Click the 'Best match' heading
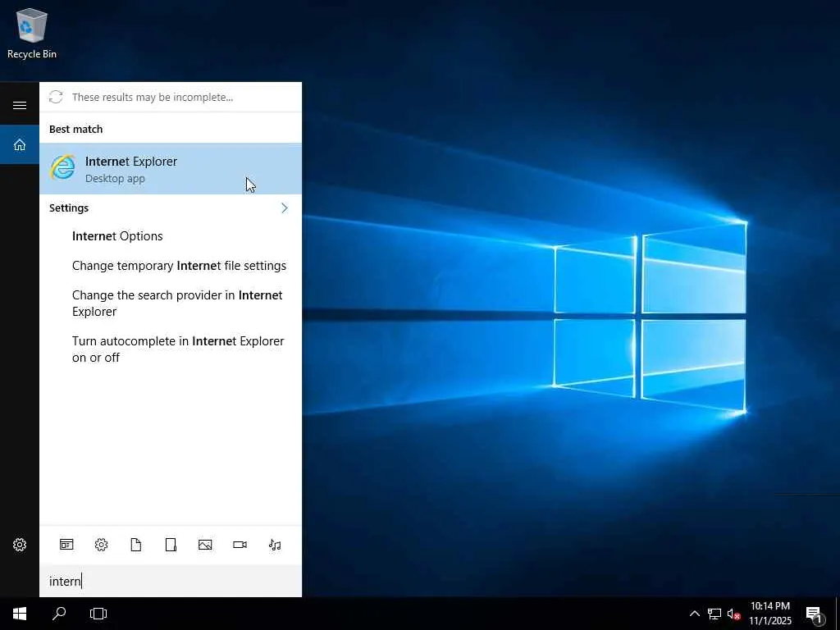840x630 pixels. [76, 129]
